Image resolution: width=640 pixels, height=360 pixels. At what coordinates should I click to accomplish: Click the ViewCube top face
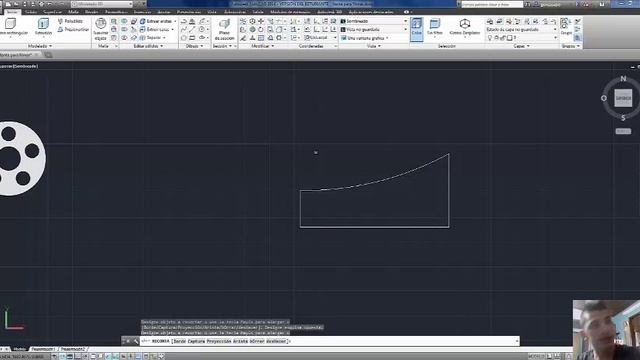pyautogui.click(x=623, y=98)
